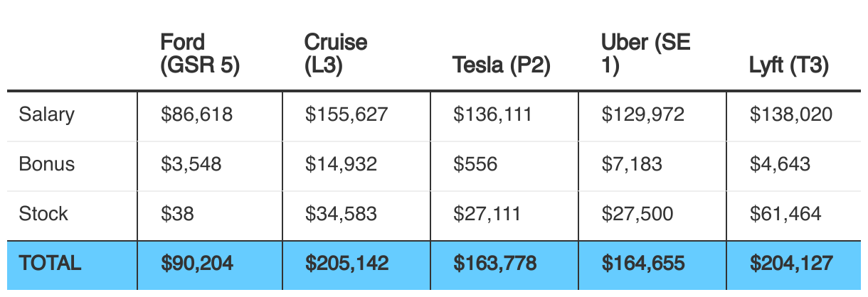The width and height of the screenshot is (868, 297).
Task: Select Tesla's bonus cell $556
Action: click(x=475, y=164)
